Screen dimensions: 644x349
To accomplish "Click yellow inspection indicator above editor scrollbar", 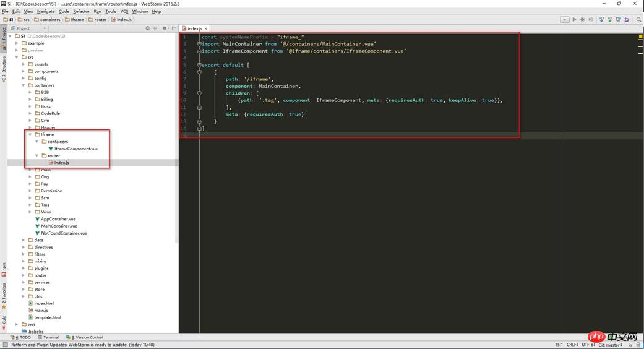I will [x=640, y=37].
